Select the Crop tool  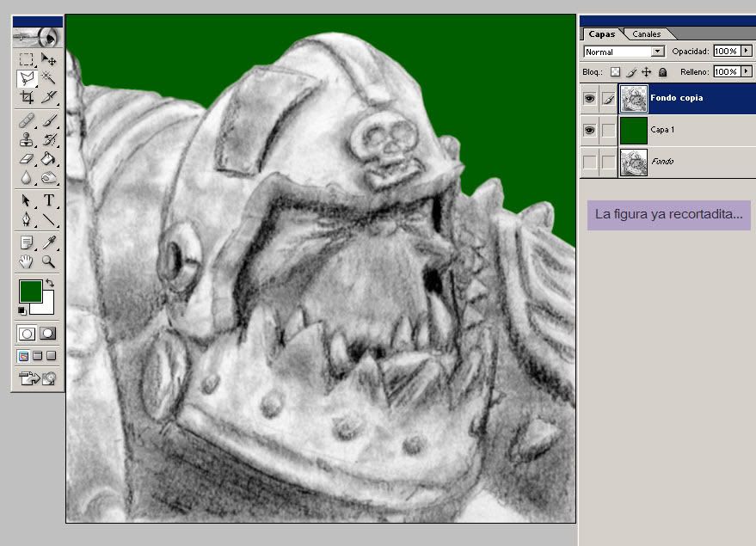point(26,97)
